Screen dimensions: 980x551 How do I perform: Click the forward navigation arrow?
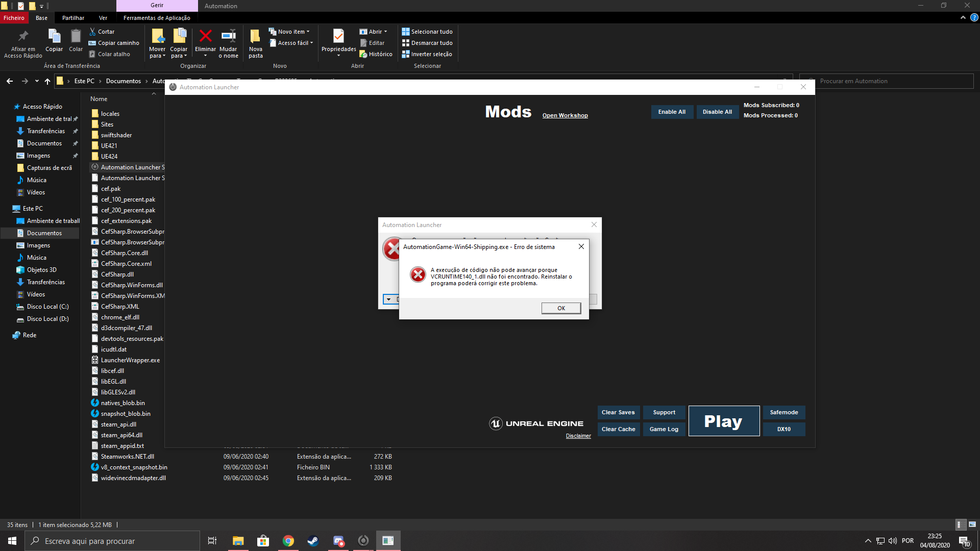(24, 81)
